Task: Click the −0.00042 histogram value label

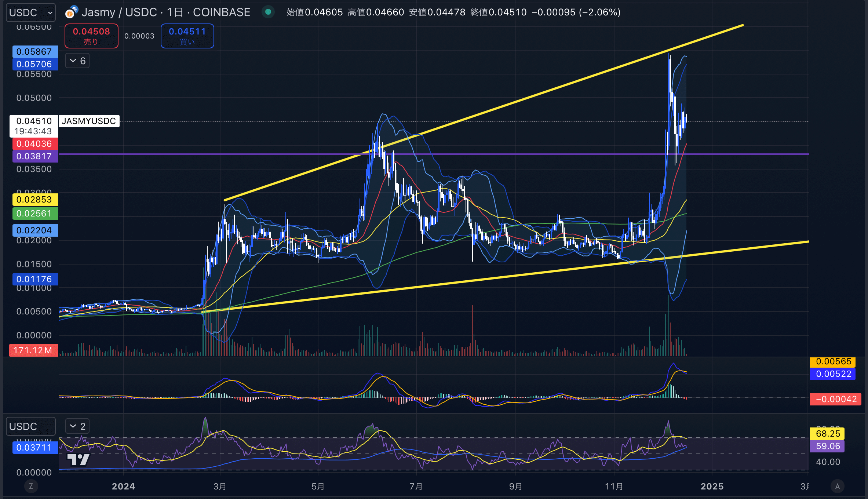Action: [x=835, y=399]
